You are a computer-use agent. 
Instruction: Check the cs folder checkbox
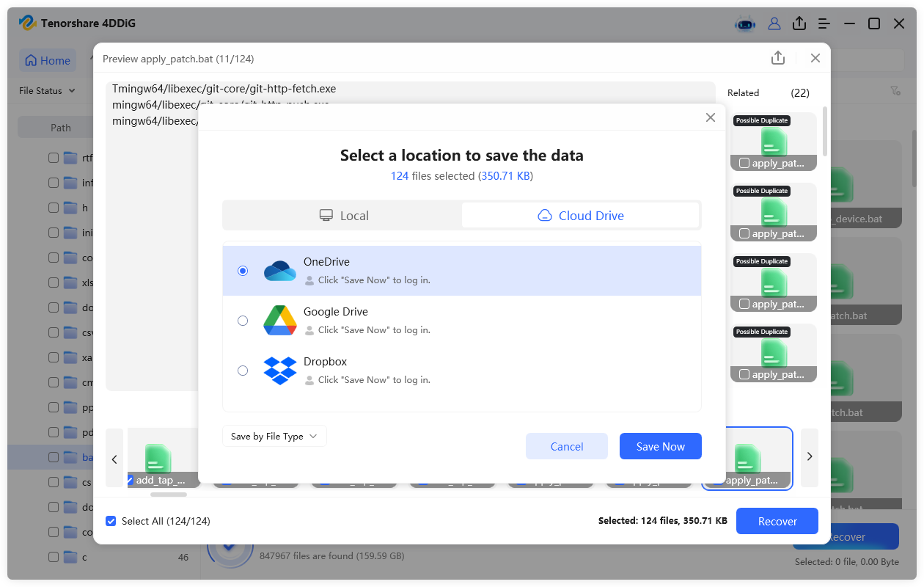click(x=54, y=482)
